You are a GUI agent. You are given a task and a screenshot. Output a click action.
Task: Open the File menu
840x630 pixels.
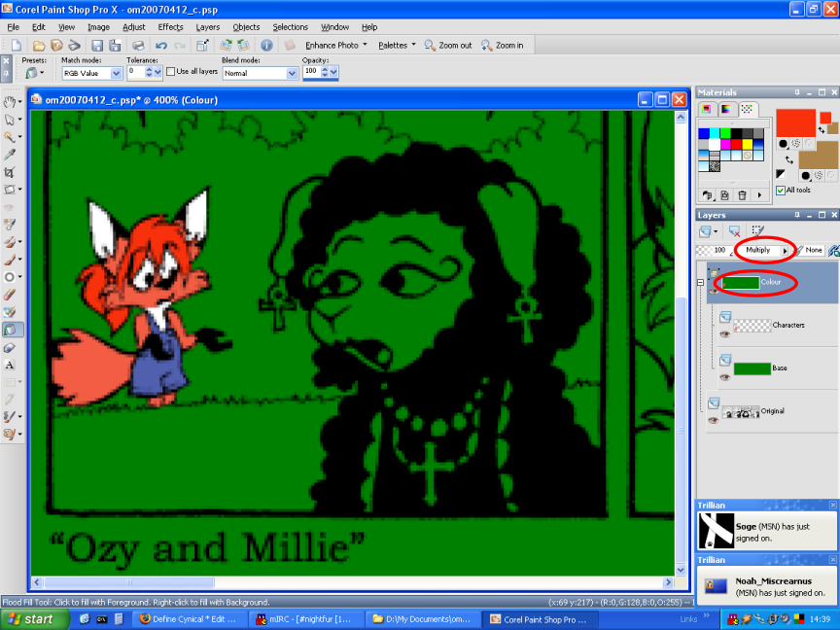(x=14, y=27)
